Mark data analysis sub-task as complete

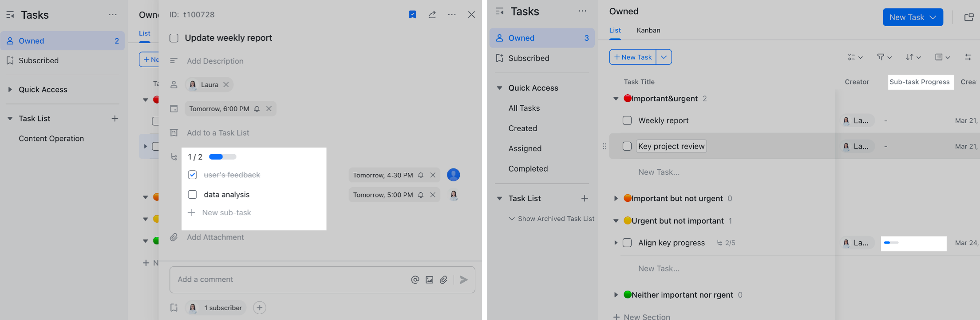click(193, 195)
